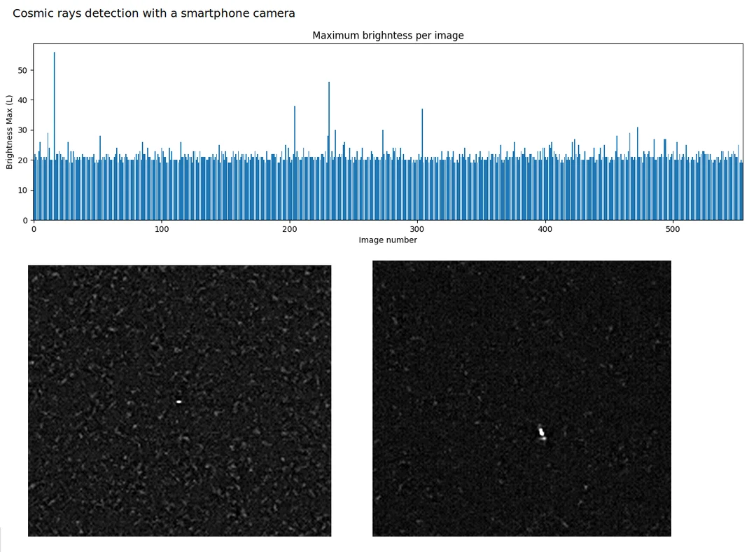Viewport: 756px width, 552px height.
Task: Select the Brightness Max (L) axis label
Action: (9, 132)
